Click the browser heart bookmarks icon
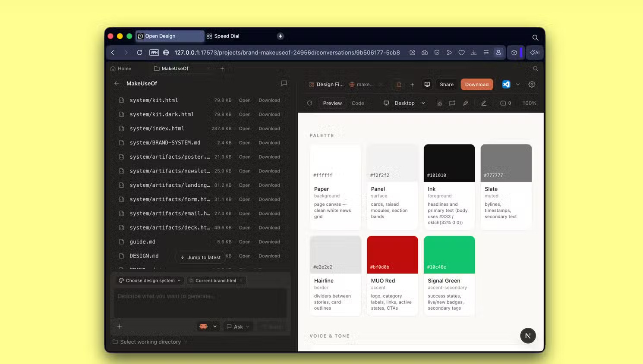Viewport: 643px width, 364px height. click(461, 53)
